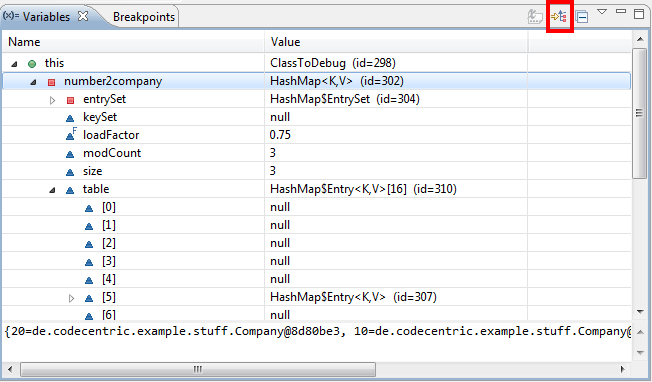Switch to the Breakpoints tab

143,17
